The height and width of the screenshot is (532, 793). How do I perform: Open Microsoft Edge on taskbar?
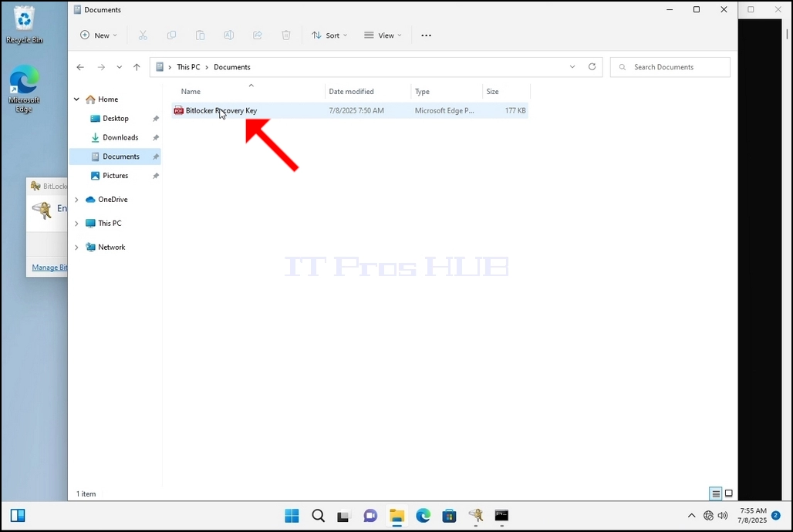pos(423,516)
